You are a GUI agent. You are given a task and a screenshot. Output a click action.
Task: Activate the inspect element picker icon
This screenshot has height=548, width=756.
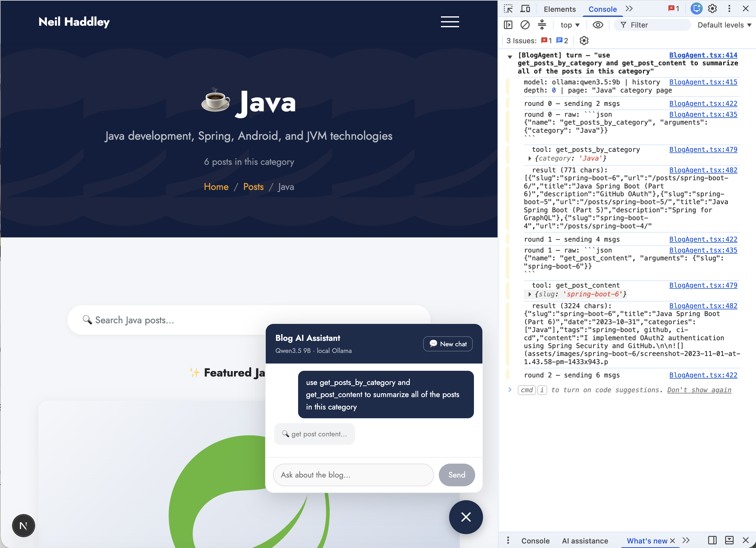pos(508,9)
